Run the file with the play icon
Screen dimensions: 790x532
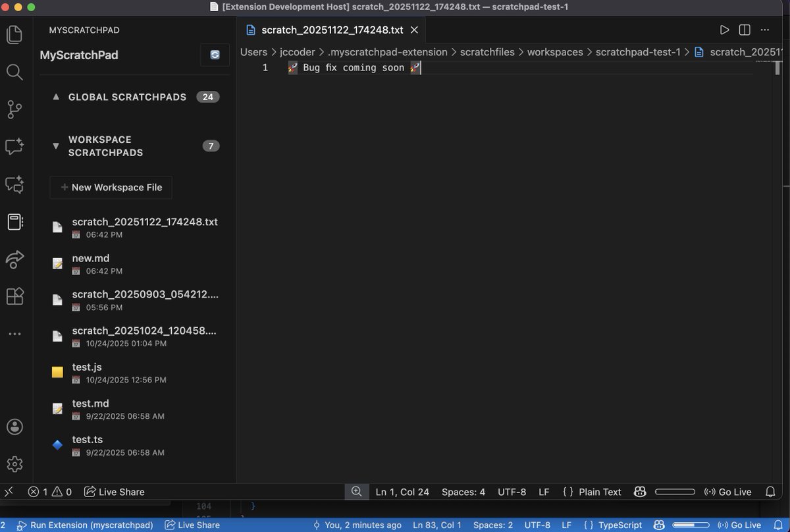click(x=724, y=30)
